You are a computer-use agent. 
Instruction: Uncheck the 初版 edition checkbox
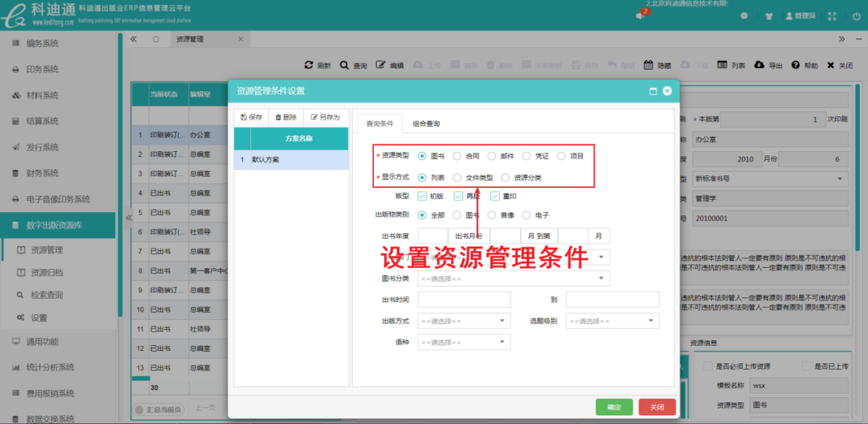tap(422, 196)
